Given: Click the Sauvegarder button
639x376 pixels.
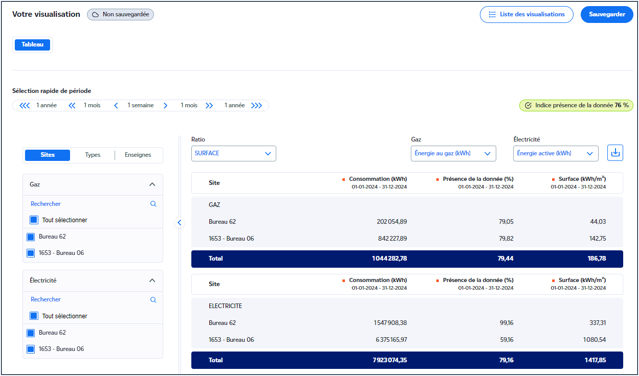Looking at the screenshot, I should pos(607,14).
